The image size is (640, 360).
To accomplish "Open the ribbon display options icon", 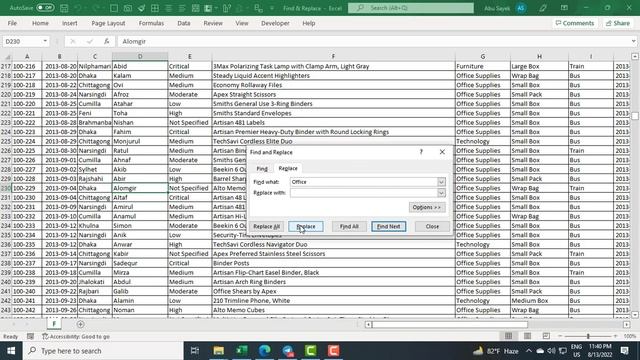I will [564, 8].
